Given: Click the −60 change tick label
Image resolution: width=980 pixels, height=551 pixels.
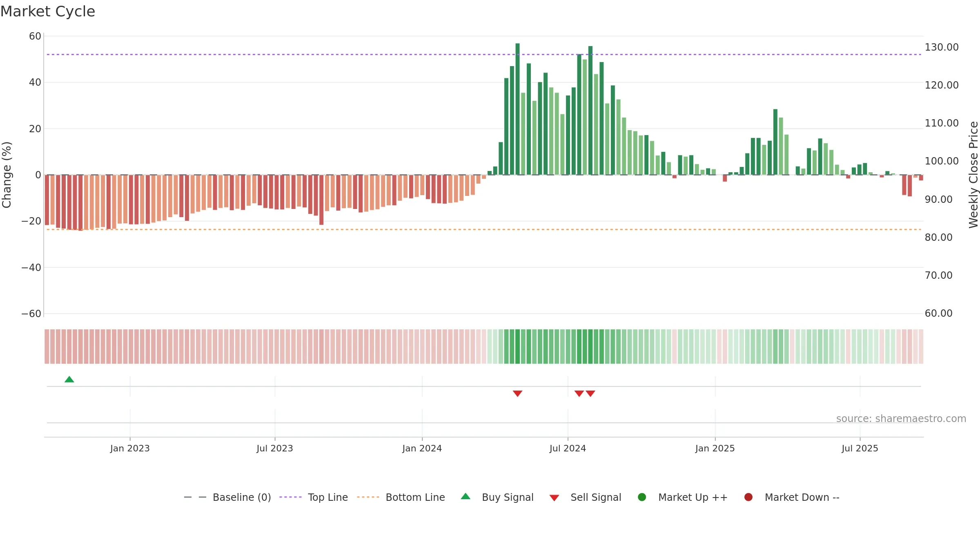Looking at the screenshot, I should pyautogui.click(x=31, y=314).
